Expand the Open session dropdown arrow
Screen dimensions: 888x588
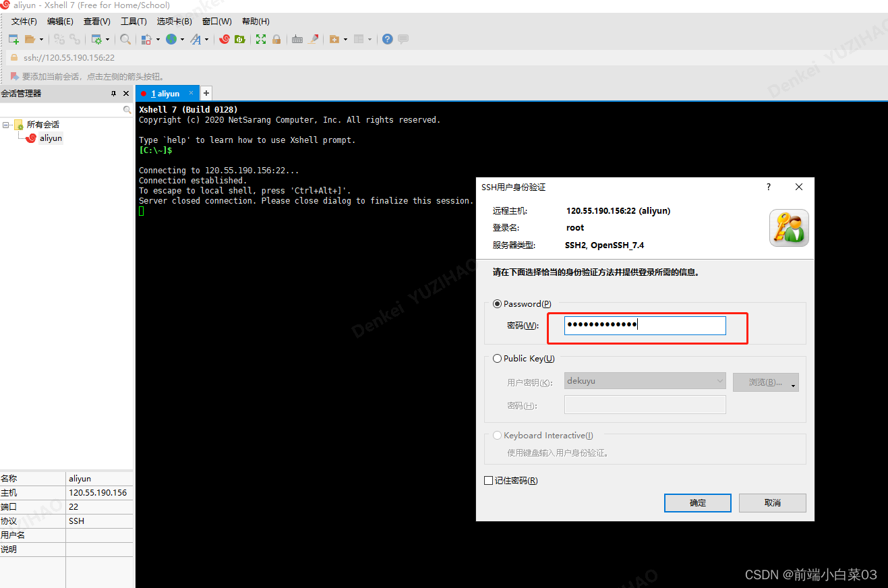41,39
